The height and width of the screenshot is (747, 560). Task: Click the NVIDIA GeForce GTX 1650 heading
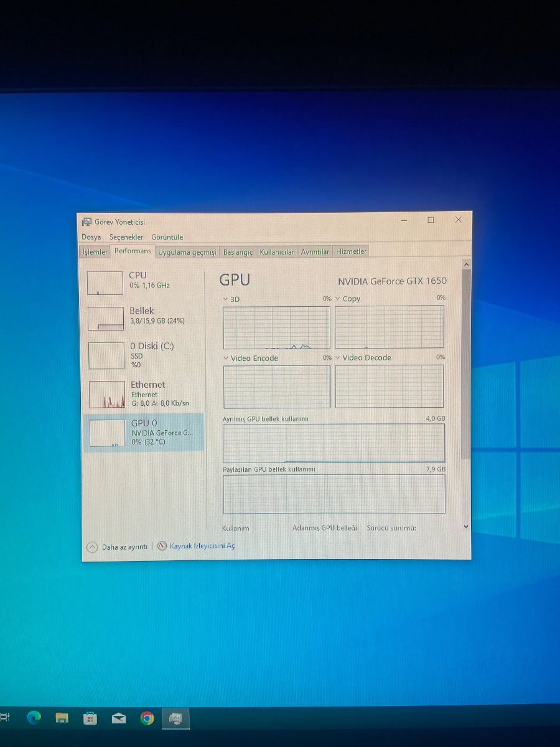click(x=392, y=281)
